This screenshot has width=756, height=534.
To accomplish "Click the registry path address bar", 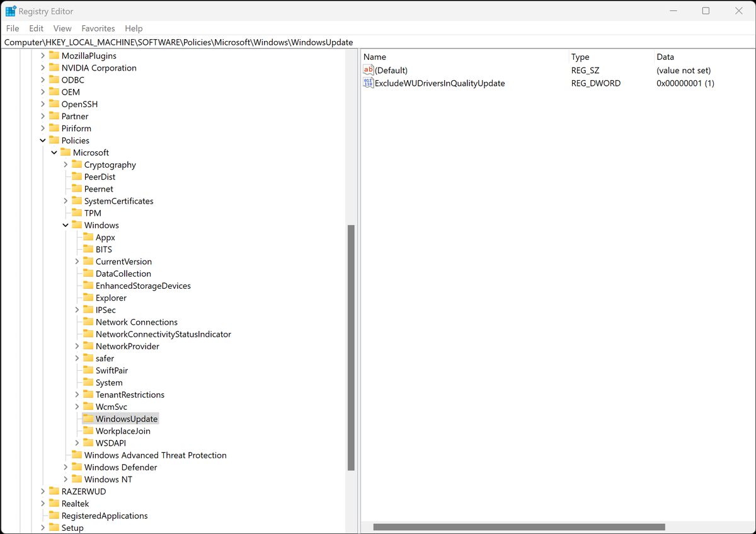I will point(378,42).
